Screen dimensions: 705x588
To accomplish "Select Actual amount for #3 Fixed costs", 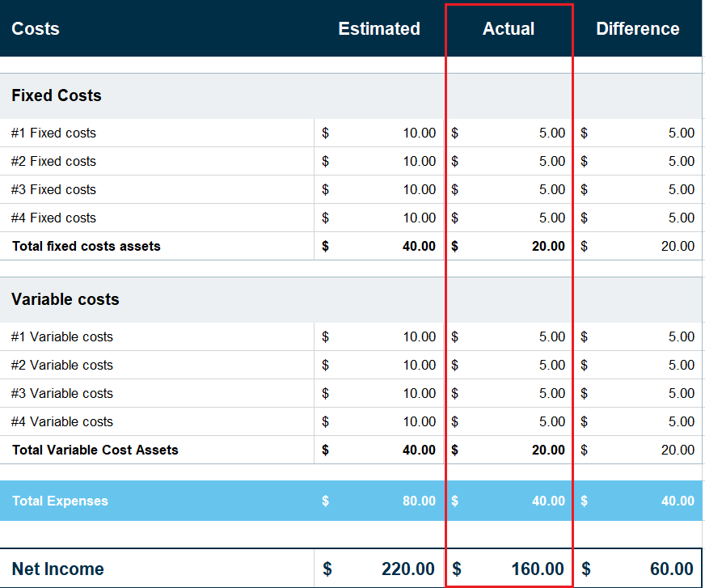I will (551, 189).
